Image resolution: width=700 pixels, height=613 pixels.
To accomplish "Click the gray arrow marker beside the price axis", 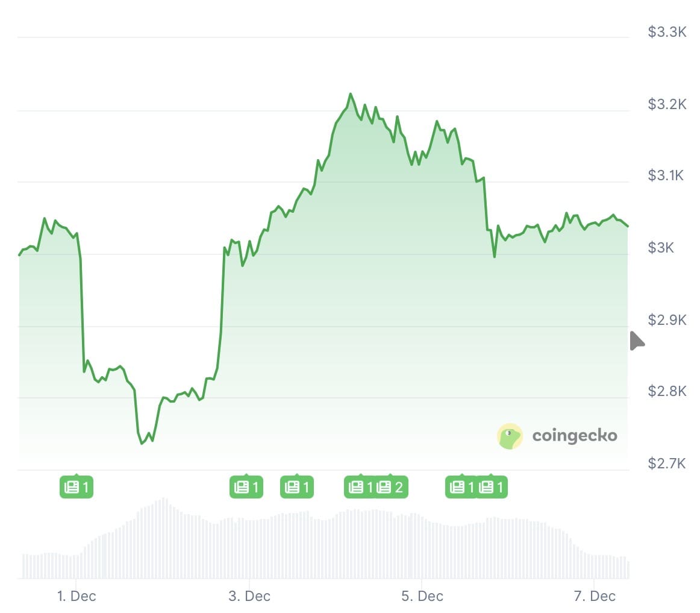I will click(x=637, y=341).
